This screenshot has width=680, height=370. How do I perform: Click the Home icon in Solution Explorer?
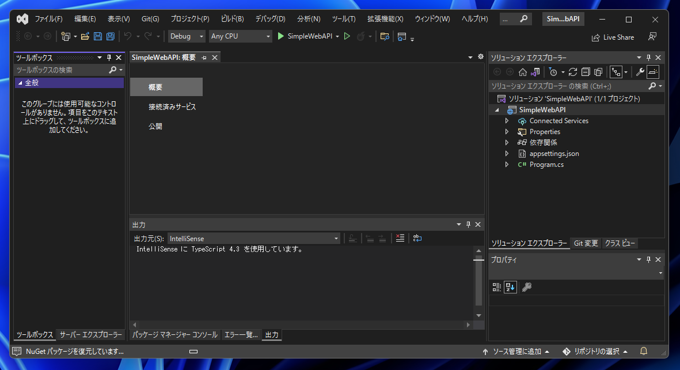(523, 72)
